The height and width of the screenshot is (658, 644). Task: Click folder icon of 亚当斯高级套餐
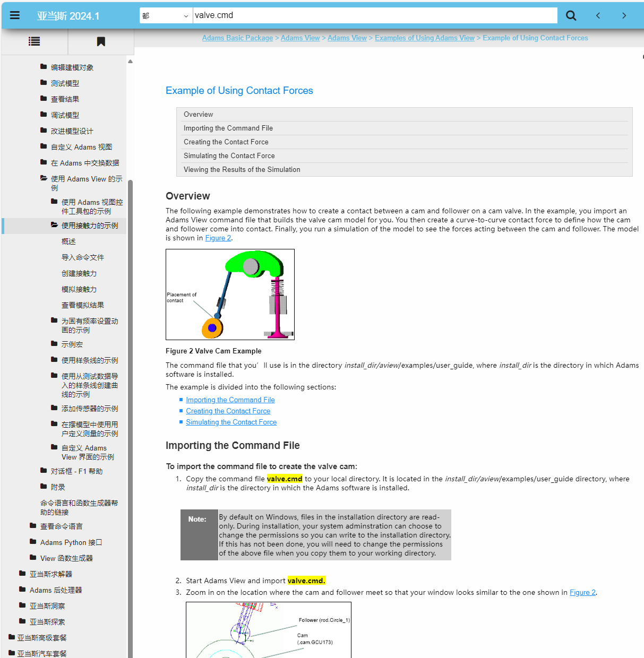coord(12,637)
